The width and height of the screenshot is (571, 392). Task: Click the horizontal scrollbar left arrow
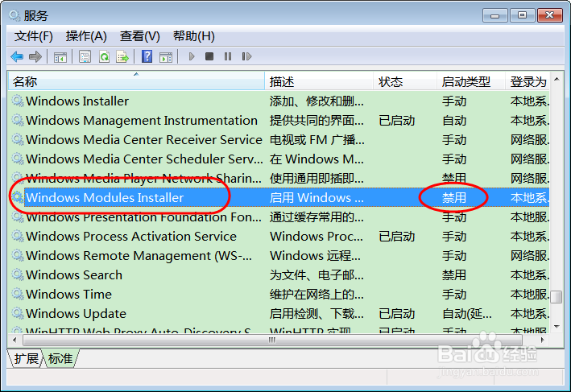(14, 340)
